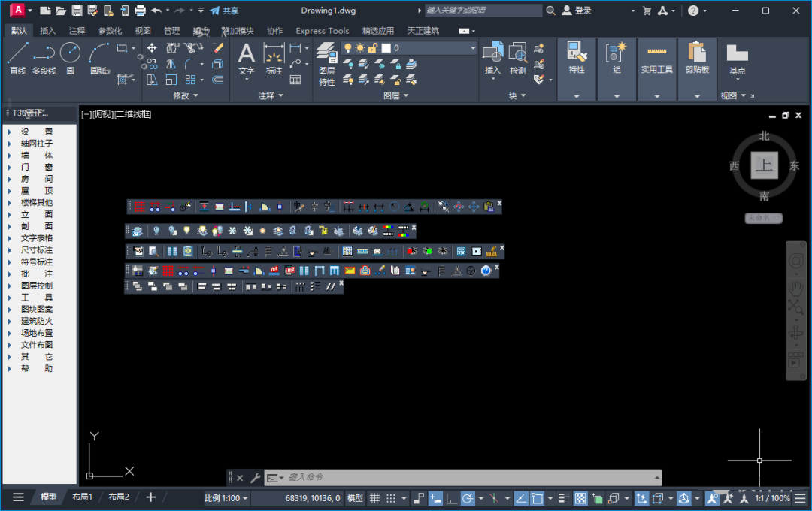The image size is (812, 511).
Task: Expand the 注释 panel dropdown
Action: (271, 95)
